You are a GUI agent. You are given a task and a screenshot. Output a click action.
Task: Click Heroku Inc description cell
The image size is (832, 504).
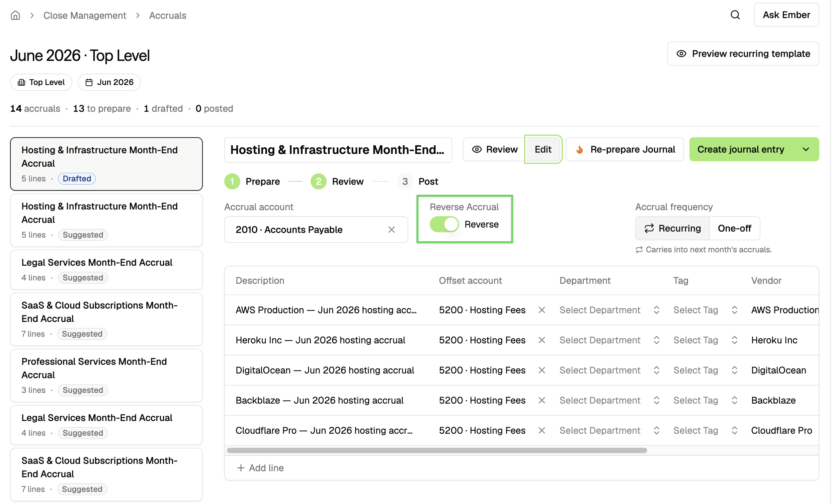320,340
